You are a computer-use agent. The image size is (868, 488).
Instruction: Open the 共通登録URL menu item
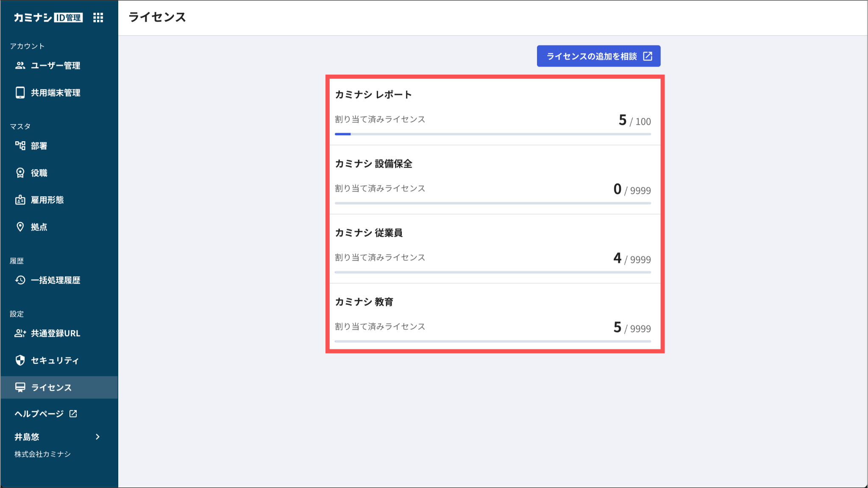[x=56, y=333]
